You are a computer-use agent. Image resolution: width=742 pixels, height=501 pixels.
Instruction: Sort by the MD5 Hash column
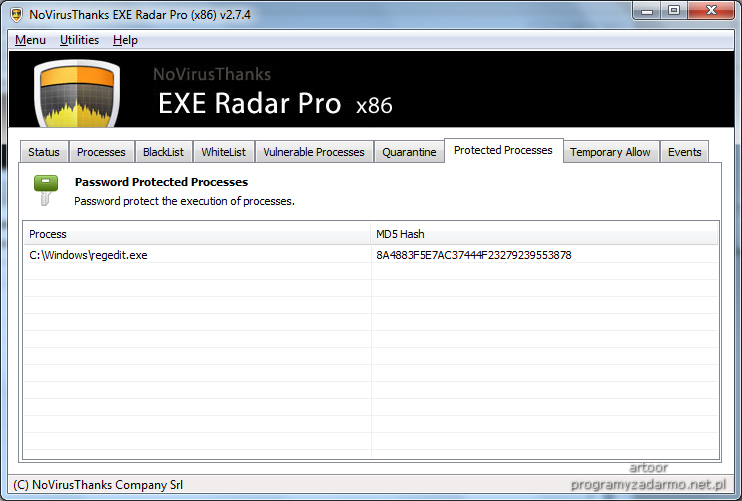point(544,234)
